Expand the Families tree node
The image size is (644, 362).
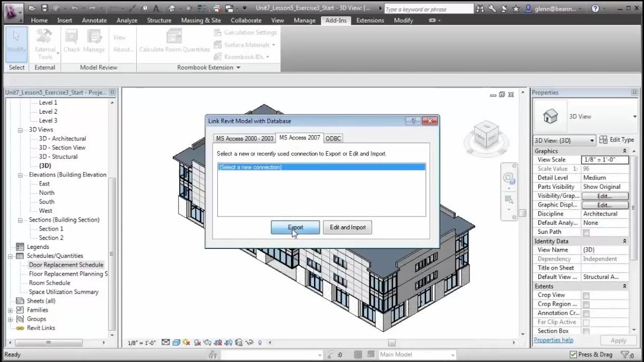pos(11,310)
